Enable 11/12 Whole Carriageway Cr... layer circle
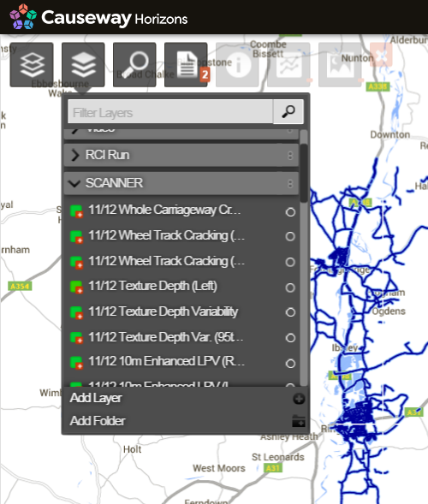The height and width of the screenshot is (504, 428). tap(290, 212)
